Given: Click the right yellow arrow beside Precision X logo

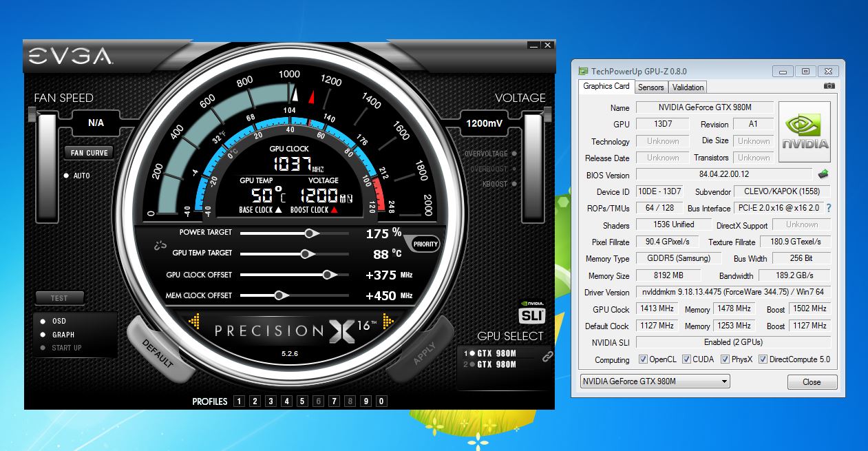Looking at the screenshot, I should [x=389, y=320].
